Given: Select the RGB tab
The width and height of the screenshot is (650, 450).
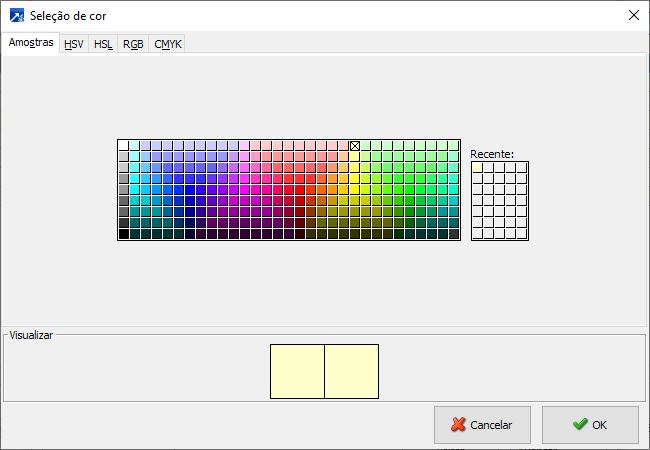Looking at the screenshot, I should pyautogui.click(x=133, y=44).
